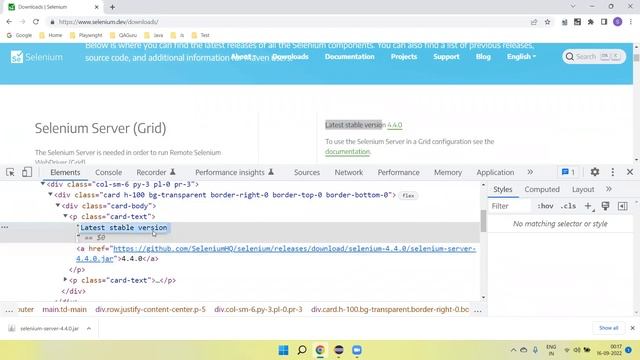640x360 pixels.
Task: Collapse the div card-body node
Action: 58,205
